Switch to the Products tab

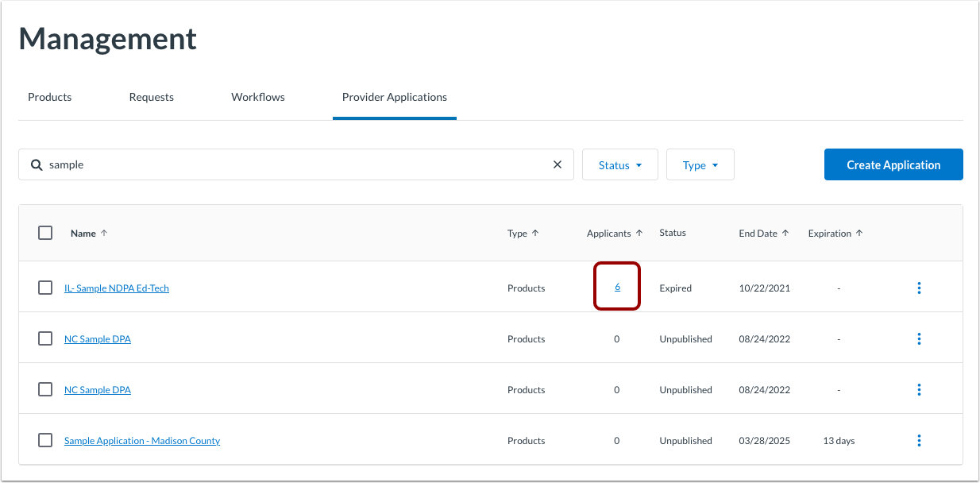(49, 97)
